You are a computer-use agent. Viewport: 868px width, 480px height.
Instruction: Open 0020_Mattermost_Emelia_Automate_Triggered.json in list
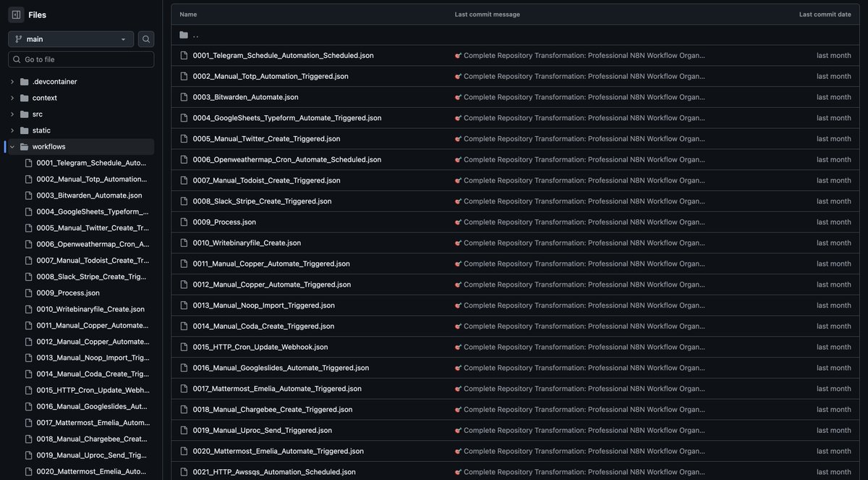[278, 451]
